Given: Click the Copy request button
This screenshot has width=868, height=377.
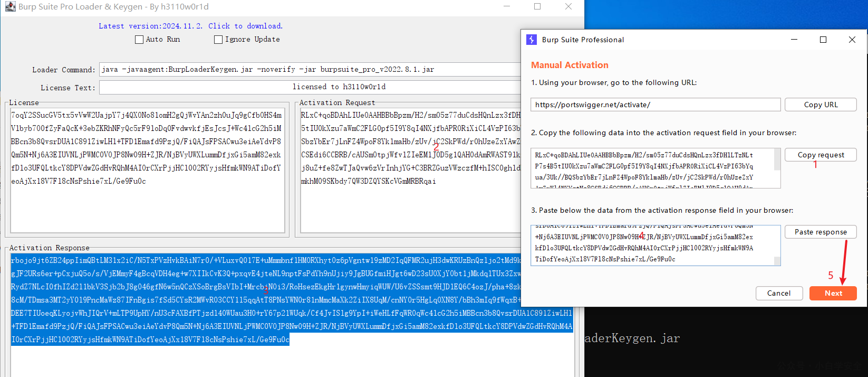Looking at the screenshot, I should [821, 155].
